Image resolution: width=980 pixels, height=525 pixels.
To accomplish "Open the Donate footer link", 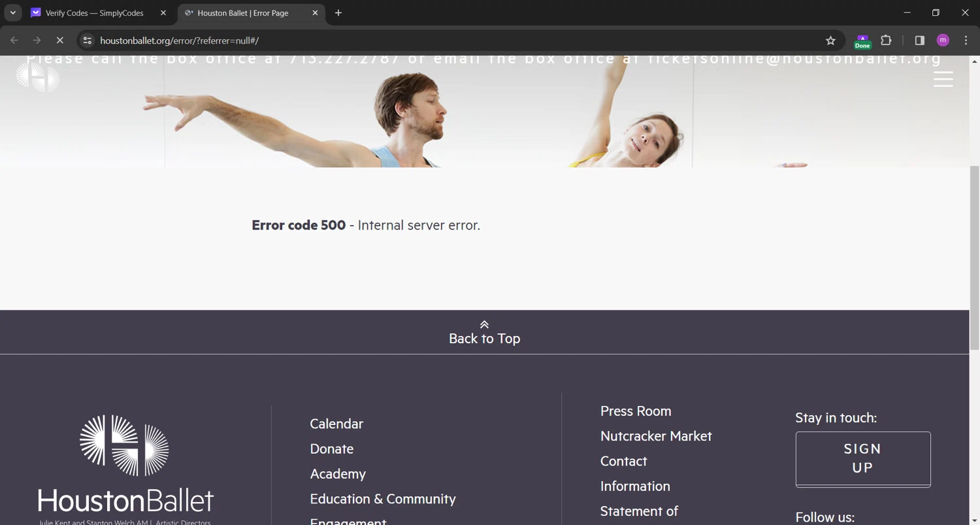I will tap(332, 449).
